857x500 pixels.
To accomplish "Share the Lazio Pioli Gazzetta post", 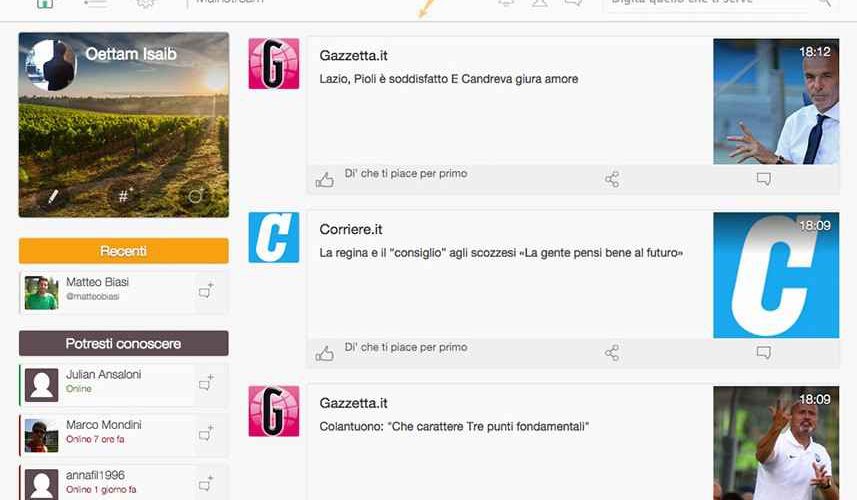I will point(612,179).
